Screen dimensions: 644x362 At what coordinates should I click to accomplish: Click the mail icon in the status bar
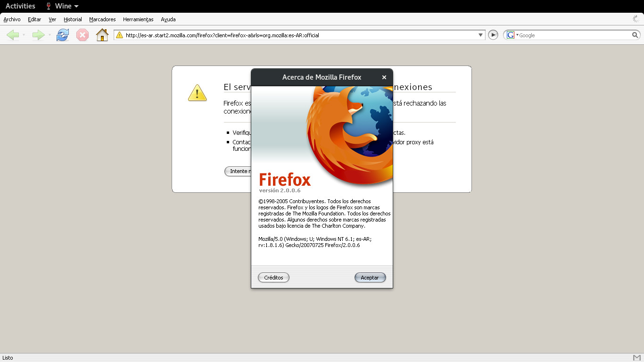[637, 357]
